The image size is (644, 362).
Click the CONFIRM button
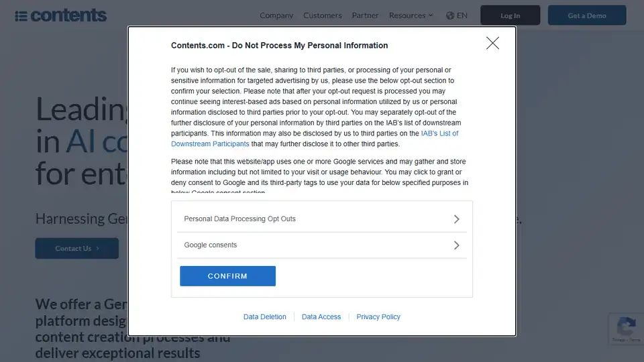(227, 276)
